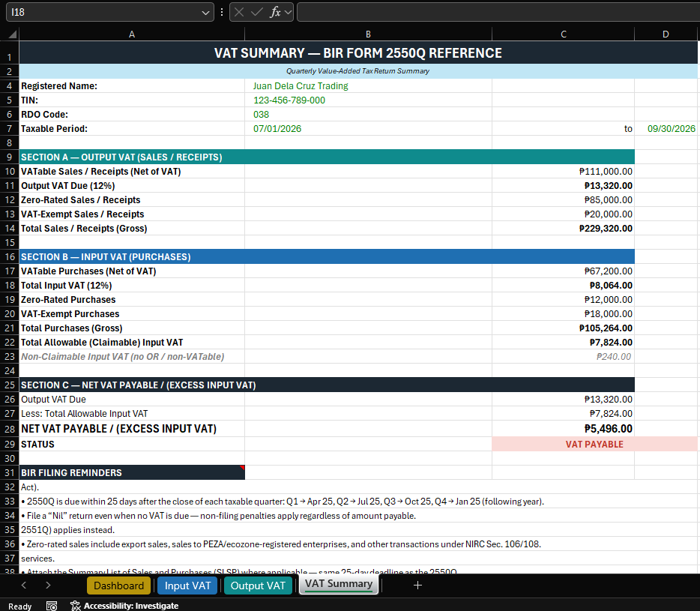
Task: Select column B header
Action: pyautogui.click(x=368, y=34)
